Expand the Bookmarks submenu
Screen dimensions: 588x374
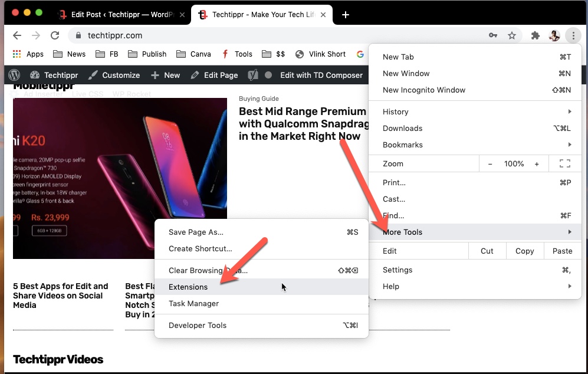(475, 145)
